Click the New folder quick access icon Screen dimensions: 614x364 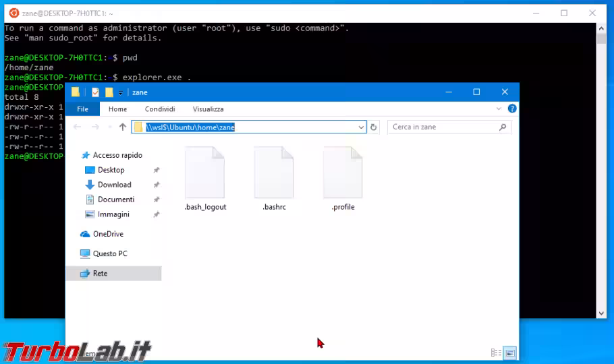click(109, 92)
